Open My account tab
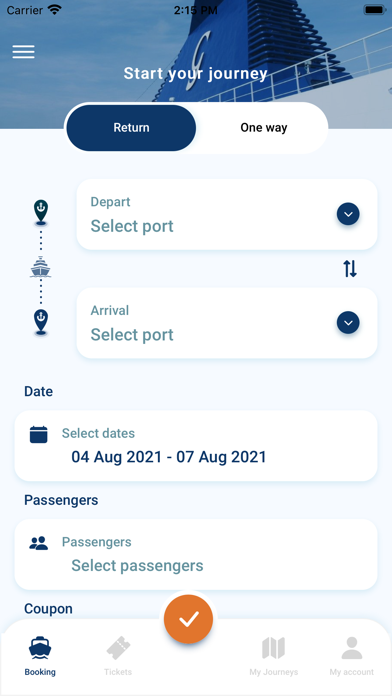Viewport: 392px width, 696px height. [352, 656]
